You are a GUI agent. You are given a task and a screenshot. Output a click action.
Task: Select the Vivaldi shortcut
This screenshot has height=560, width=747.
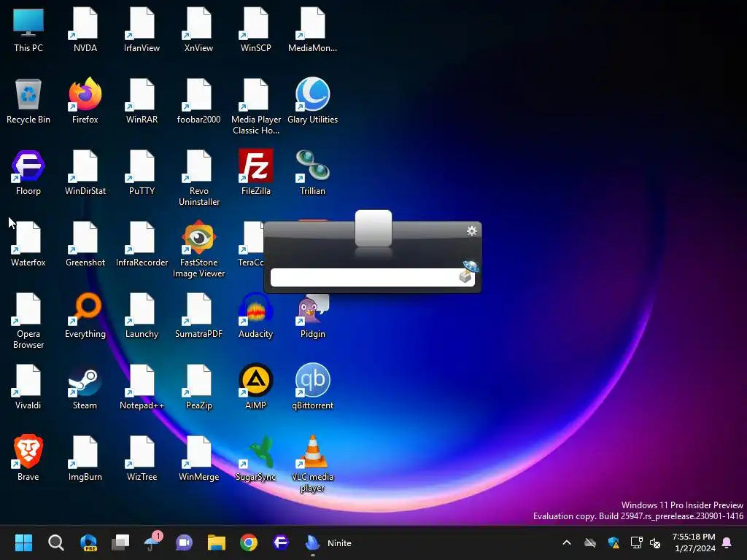pos(28,387)
